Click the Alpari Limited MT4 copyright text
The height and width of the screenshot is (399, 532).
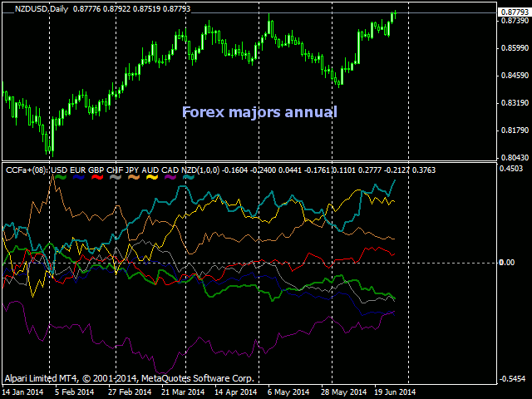click(x=130, y=378)
